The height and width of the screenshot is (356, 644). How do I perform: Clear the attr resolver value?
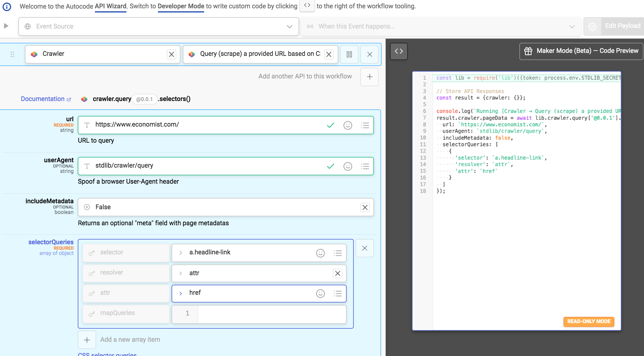coord(338,273)
